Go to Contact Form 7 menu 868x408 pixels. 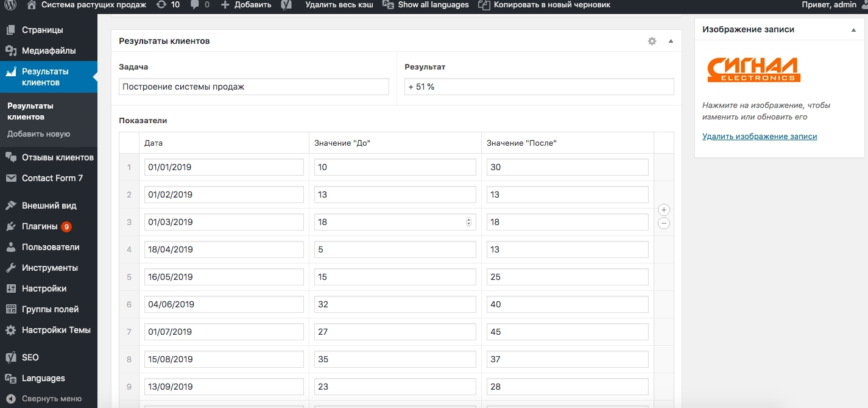pos(52,178)
